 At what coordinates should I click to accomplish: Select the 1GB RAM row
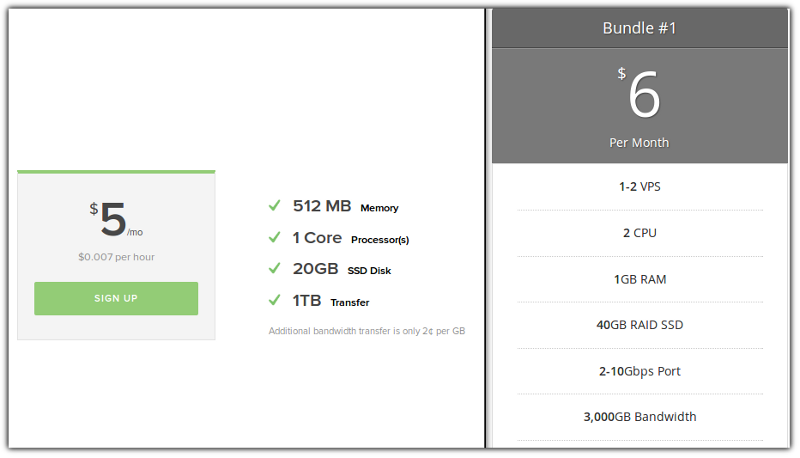(x=639, y=279)
